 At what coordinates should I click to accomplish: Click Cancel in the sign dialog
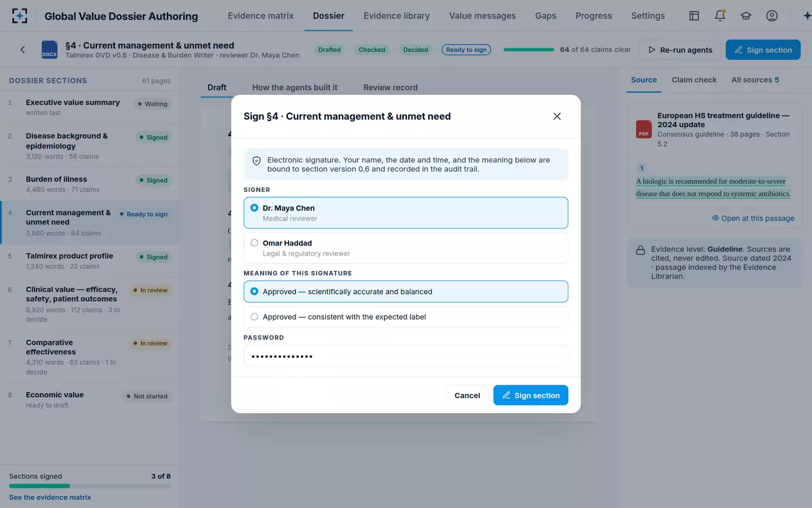(467, 395)
